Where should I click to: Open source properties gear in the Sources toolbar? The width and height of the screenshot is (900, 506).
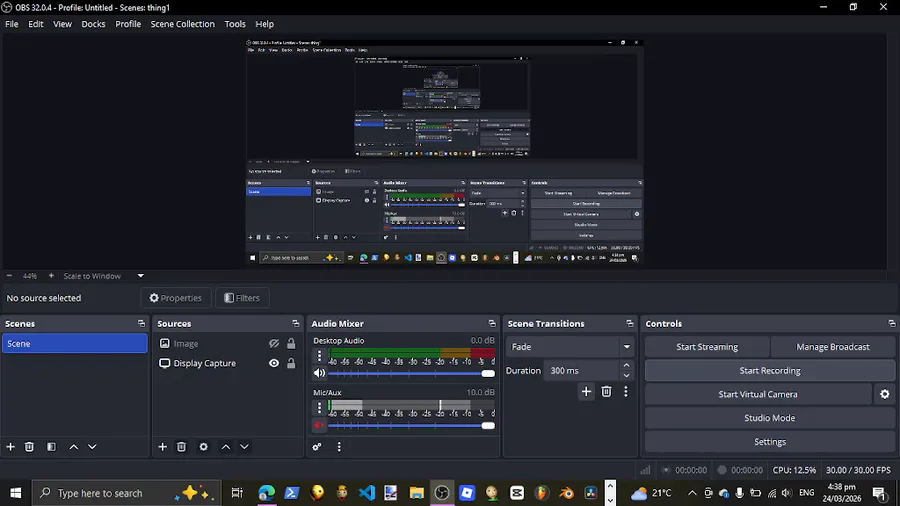(203, 446)
